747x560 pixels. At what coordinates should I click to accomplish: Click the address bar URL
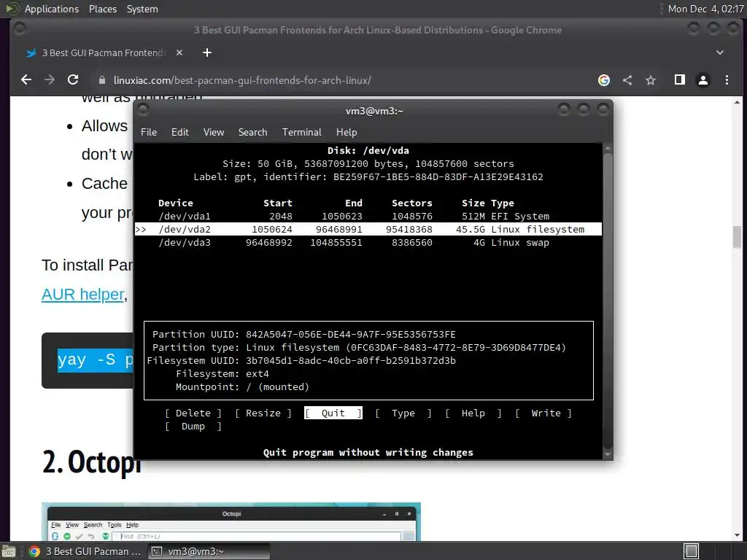(x=242, y=80)
